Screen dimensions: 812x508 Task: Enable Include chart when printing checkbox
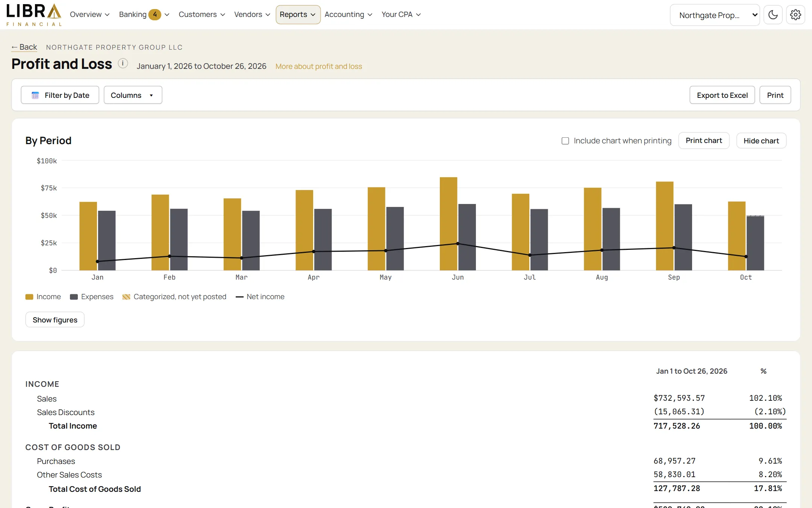[565, 141]
